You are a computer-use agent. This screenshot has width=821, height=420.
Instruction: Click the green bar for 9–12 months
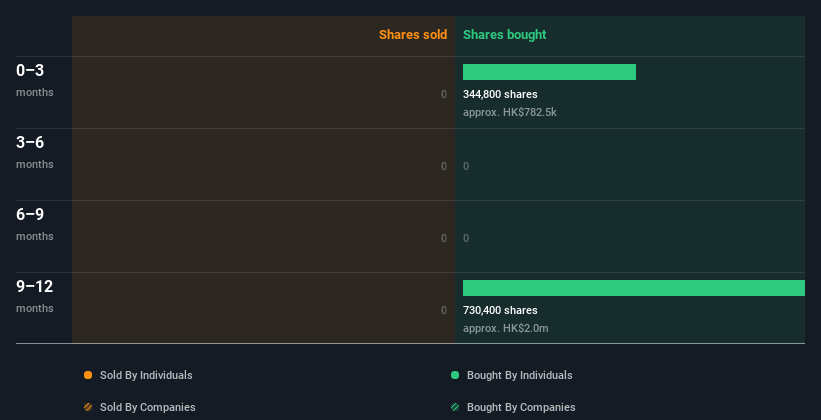[633, 288]
